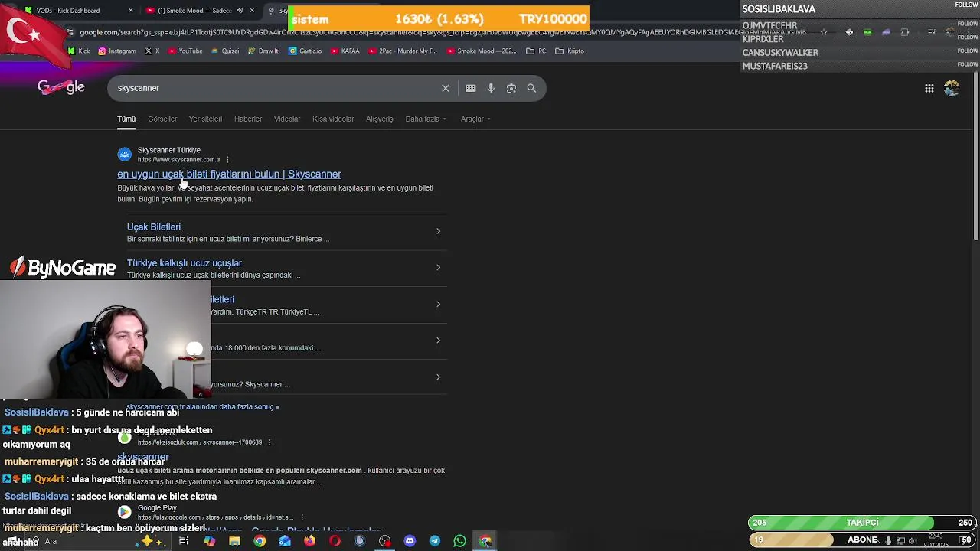Open the Google account avatar

(952, 89)
